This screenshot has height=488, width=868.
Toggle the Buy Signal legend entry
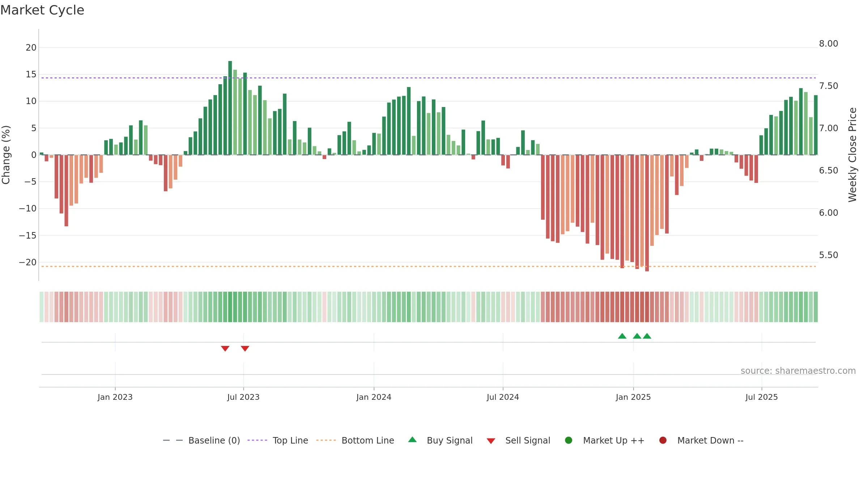440,440
